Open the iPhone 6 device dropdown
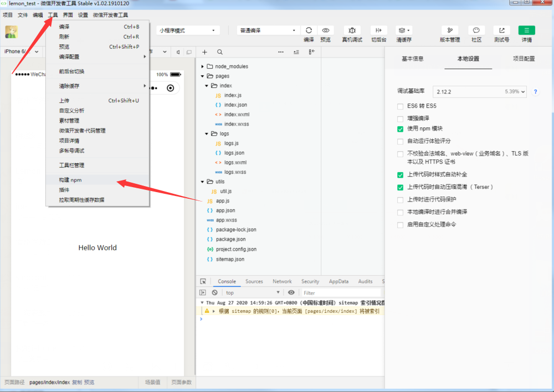554x392 pixels. point(21,51)
